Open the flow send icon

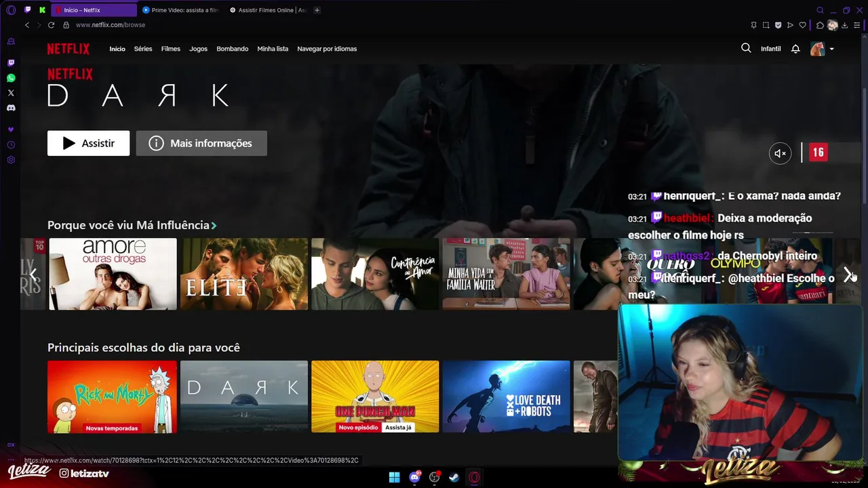(x=790, y=25)
